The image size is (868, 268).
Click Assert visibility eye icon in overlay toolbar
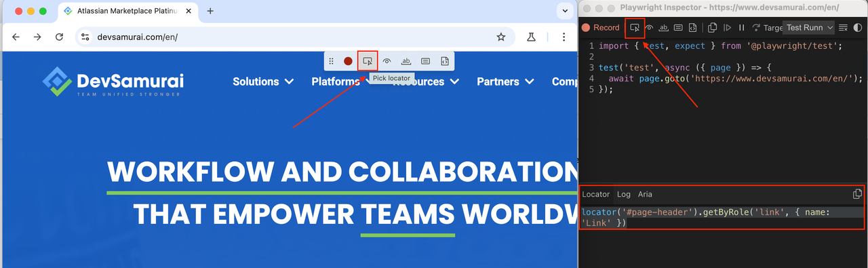[x=387, y=61]
